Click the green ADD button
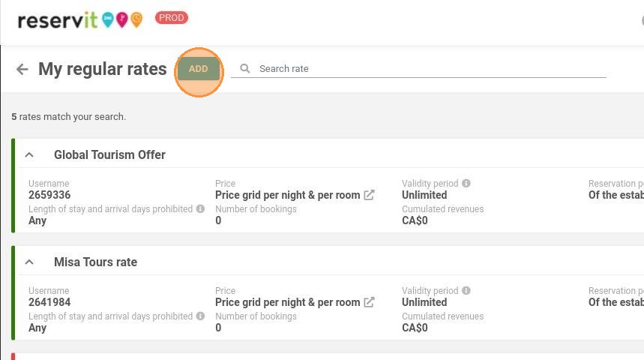 coord(199,69)
